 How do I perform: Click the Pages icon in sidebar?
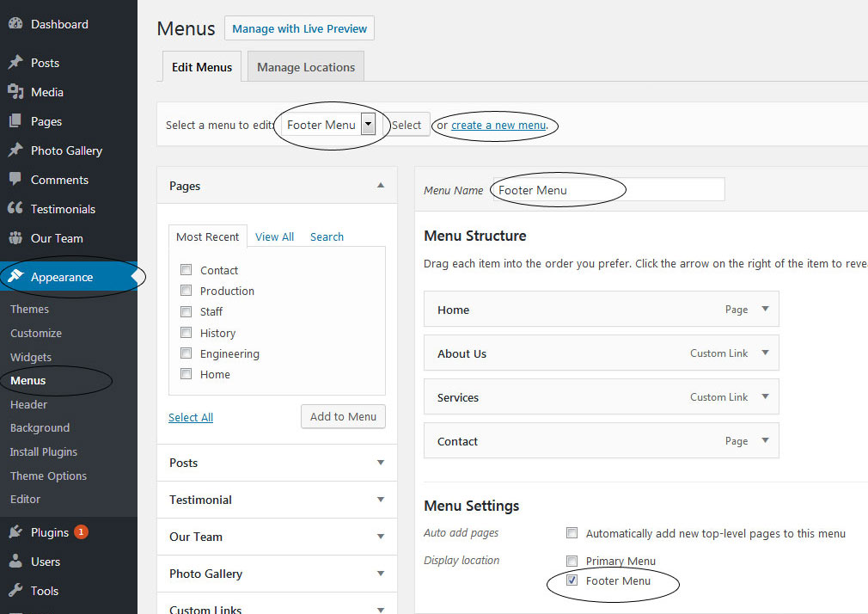pos(15,121)
